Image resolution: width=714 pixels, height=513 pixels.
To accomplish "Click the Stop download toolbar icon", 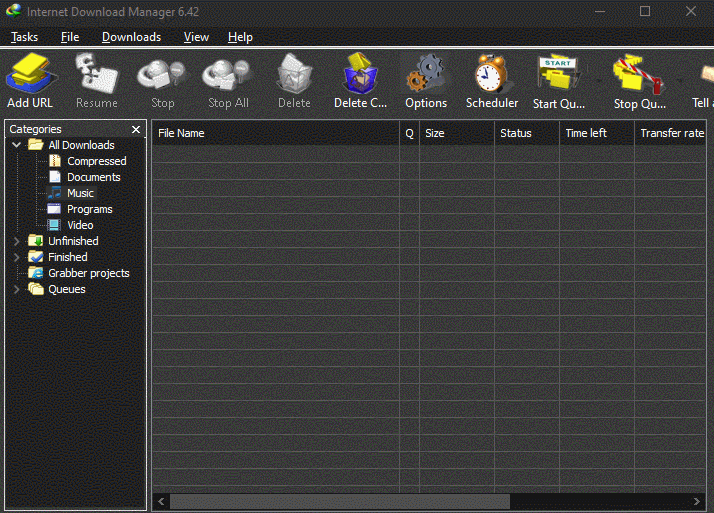I will [162, 74].
